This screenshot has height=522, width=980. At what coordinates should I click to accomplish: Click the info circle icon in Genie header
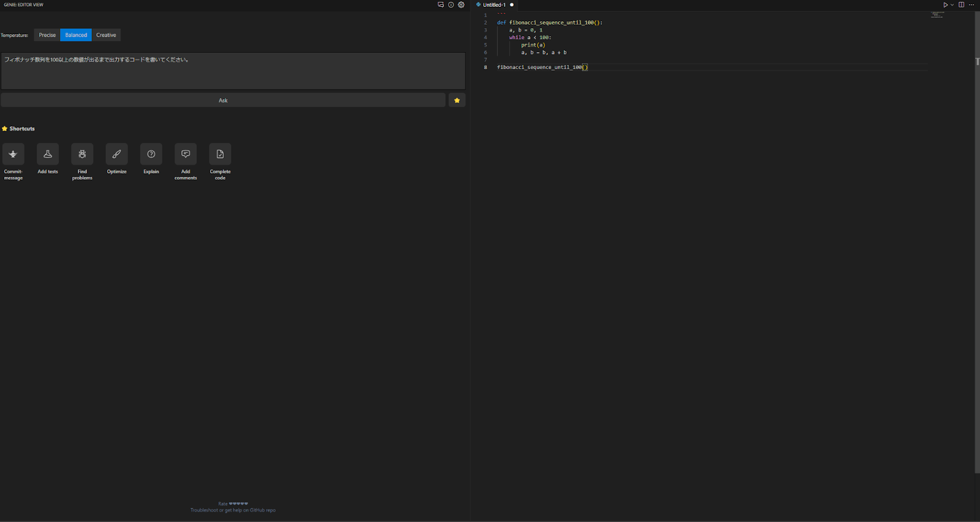click(x=451, y=5)
